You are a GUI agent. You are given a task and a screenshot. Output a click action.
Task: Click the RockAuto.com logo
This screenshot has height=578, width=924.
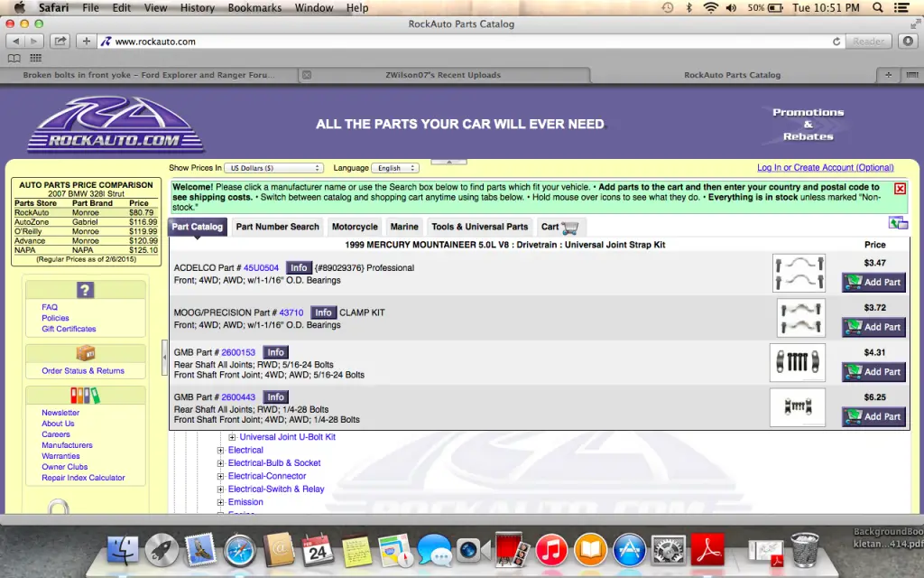coord(115,125)
